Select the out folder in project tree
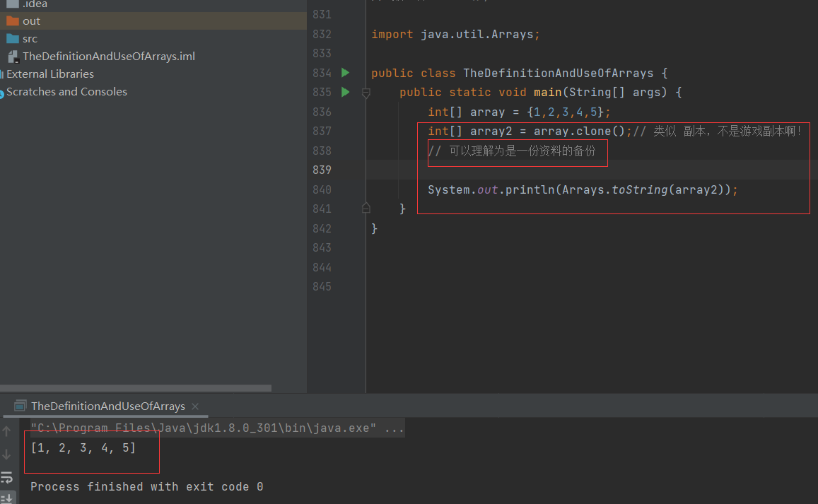The width and height of the screenshot is (818, 504). (153, 21)
